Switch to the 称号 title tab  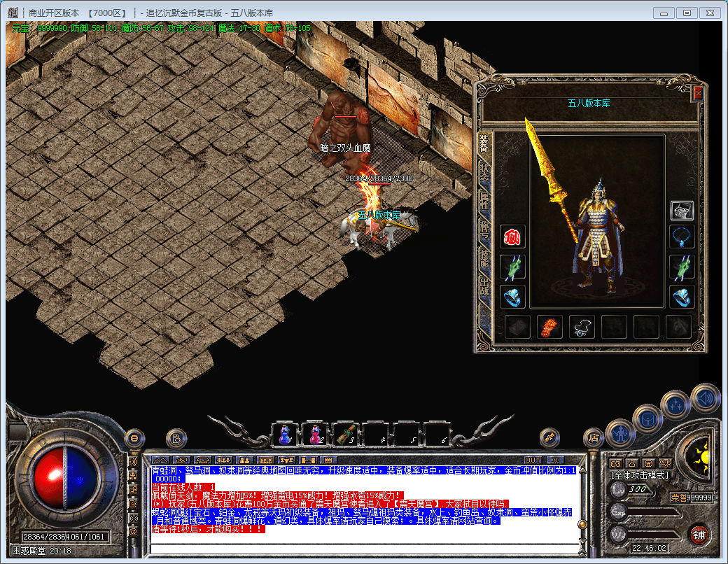click(484, 230)
